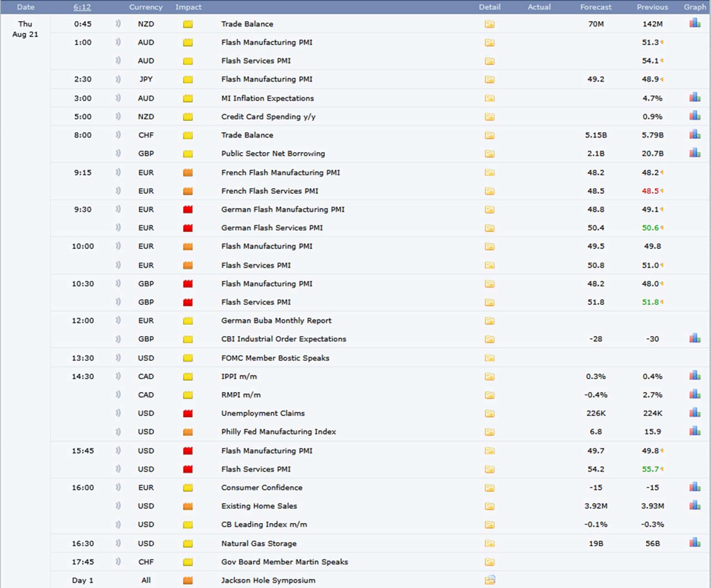This screenshot has height=588, width=711.
Task: Open graph for CBI Industrial Order Expectations
Action: [694, 338]
